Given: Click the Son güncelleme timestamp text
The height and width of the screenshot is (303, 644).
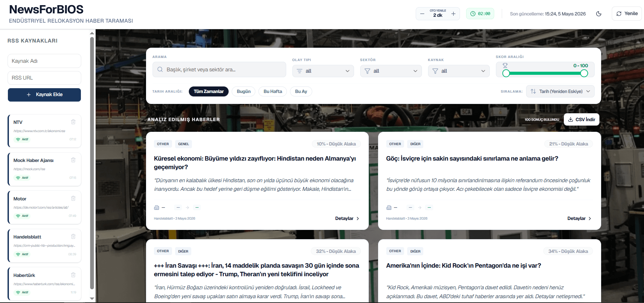Looking at the screenshot, I should point(548,14).
